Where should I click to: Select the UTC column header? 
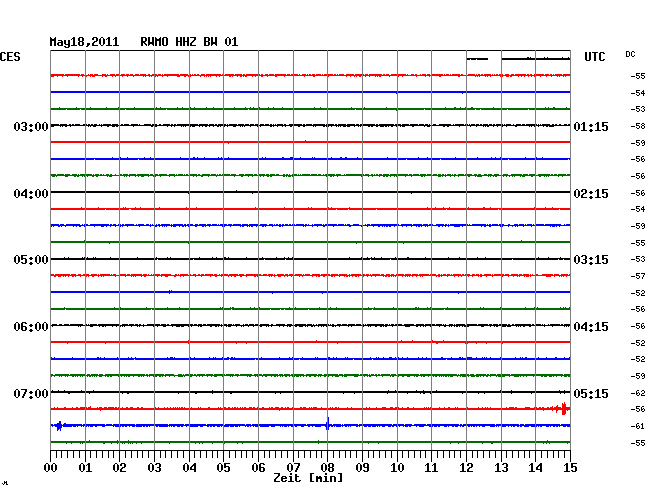pos(594,57)
